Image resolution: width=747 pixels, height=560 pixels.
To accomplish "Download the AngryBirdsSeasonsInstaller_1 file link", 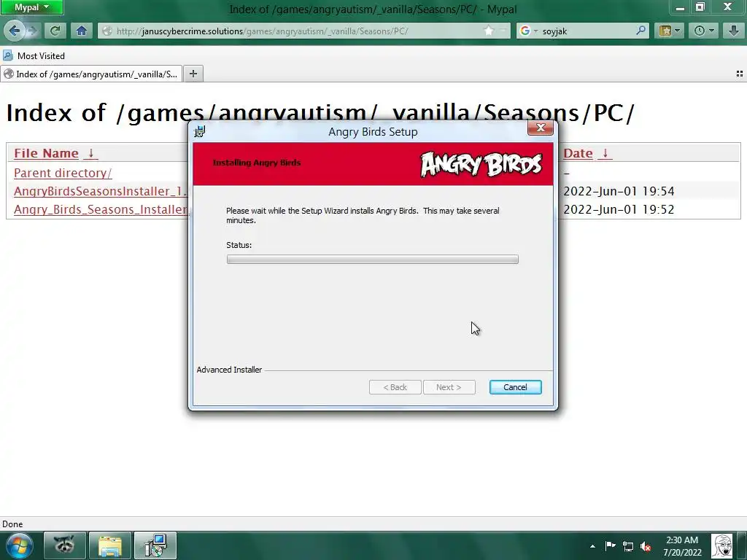I will (x=101, y=191).
